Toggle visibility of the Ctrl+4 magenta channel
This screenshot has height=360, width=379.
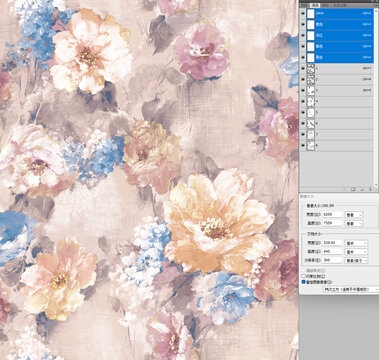click(303, 36)
